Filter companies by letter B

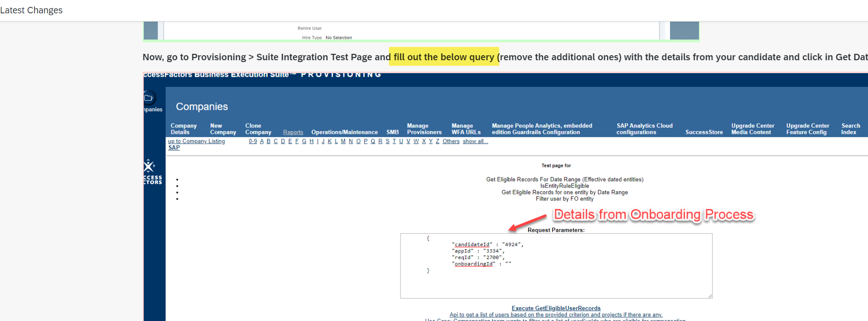[269, 141]
